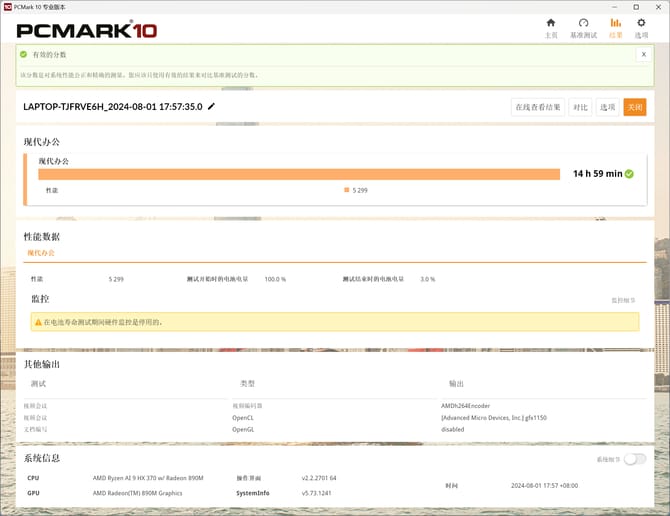Click the orange 5 299 legend swatch
Viewport: 670px width, 516px height.
click(346, 190)
